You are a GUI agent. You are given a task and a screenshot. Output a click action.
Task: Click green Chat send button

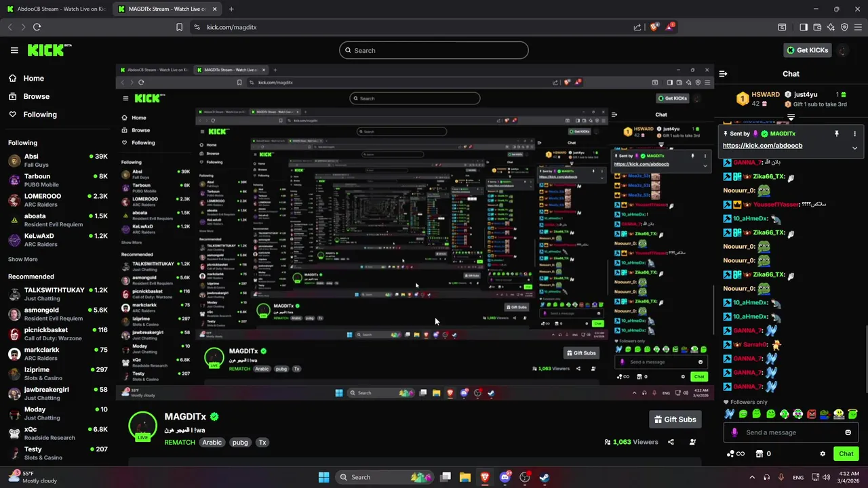coord(846,453)
